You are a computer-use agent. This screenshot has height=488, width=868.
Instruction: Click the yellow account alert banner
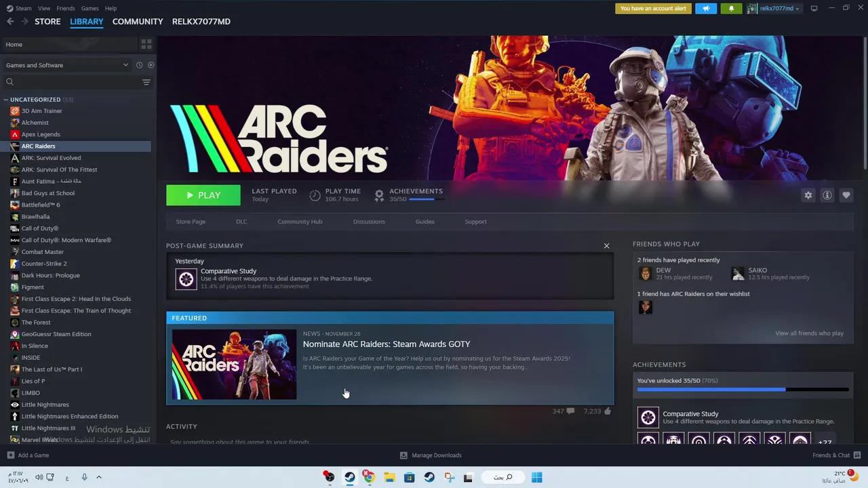coord(654,9)
